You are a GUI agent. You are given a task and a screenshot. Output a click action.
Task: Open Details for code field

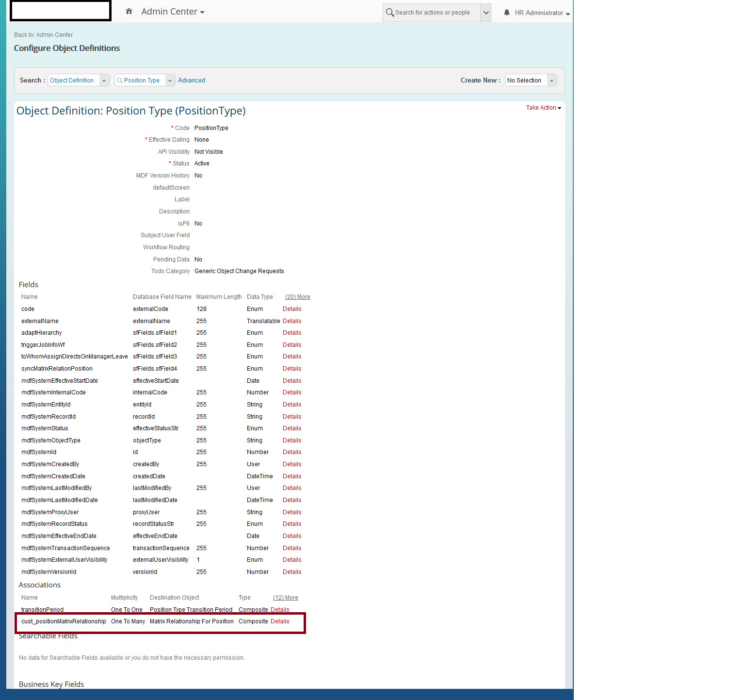point(292,309)
